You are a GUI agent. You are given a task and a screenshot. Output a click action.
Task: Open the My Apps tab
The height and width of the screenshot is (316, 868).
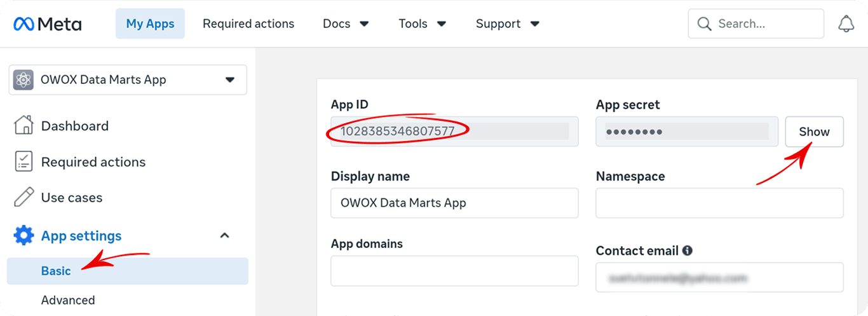point(150,24)
